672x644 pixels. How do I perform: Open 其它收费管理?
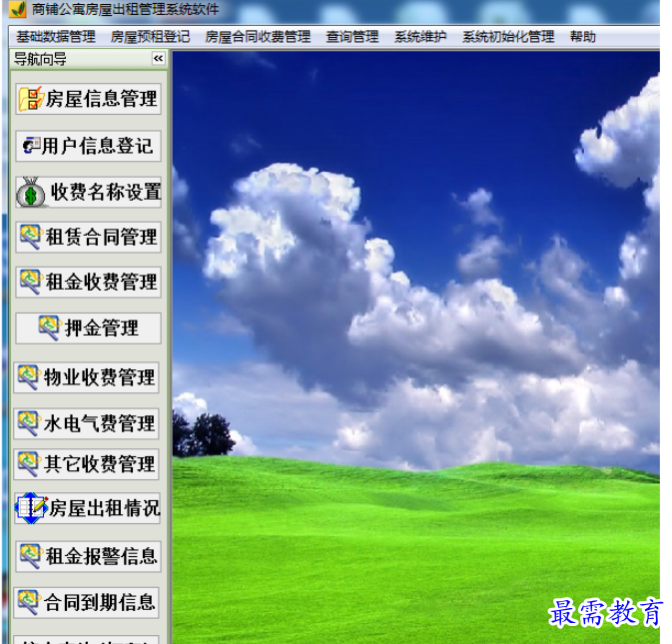(x=86, y=464)
